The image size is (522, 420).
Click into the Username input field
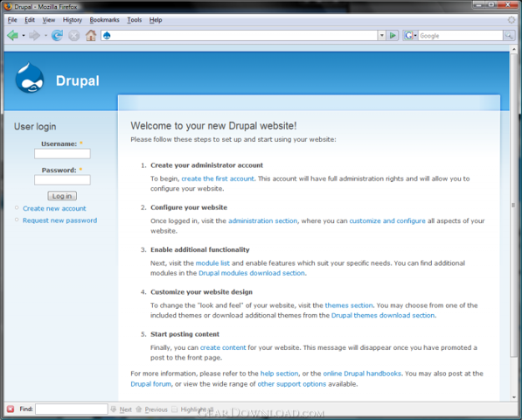[62, 153]
